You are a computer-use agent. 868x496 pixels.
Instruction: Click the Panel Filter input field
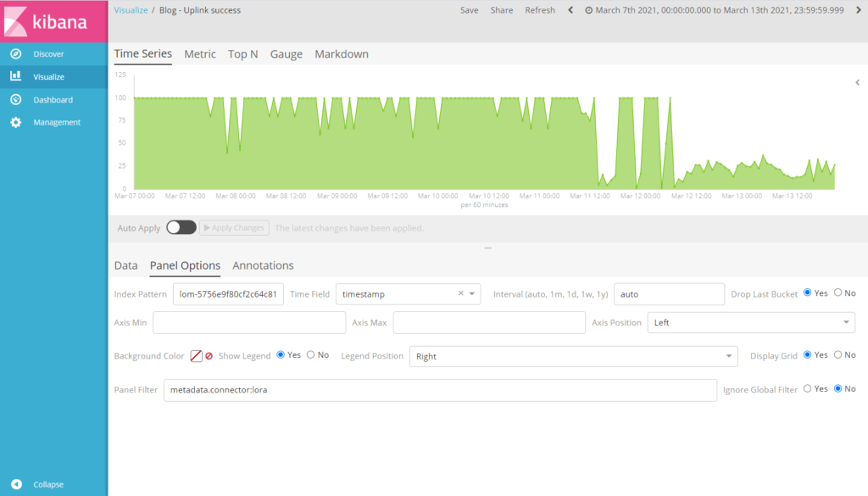(440, 390)
